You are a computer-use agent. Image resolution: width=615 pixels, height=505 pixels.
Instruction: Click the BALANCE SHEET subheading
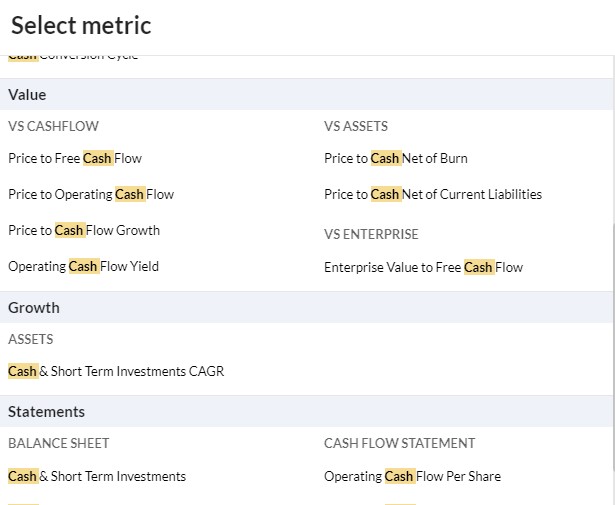59,443
